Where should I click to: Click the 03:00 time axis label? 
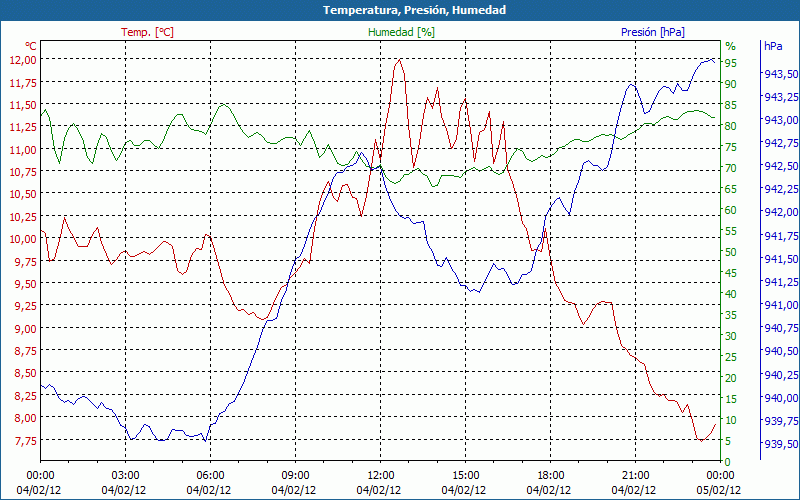(124, 476)
